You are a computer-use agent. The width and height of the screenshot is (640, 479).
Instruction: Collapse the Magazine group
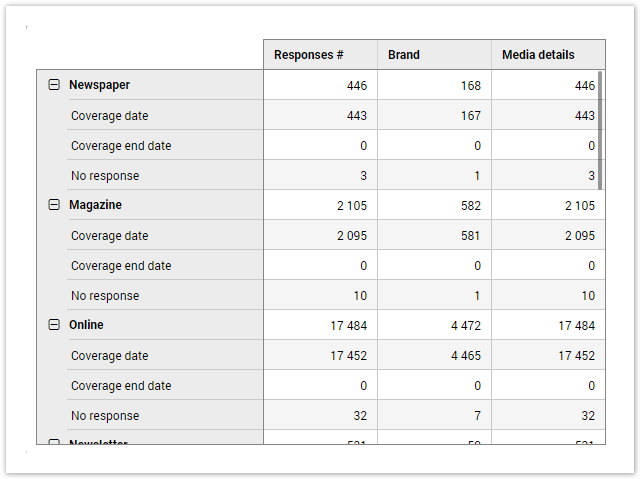(x=54, y=205)
